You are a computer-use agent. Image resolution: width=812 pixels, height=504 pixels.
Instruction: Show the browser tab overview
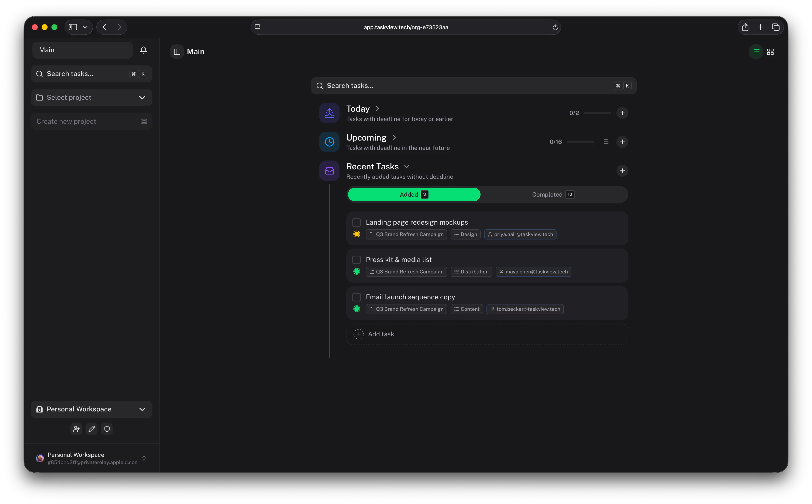pyautogui.click(x=776, y=27)
